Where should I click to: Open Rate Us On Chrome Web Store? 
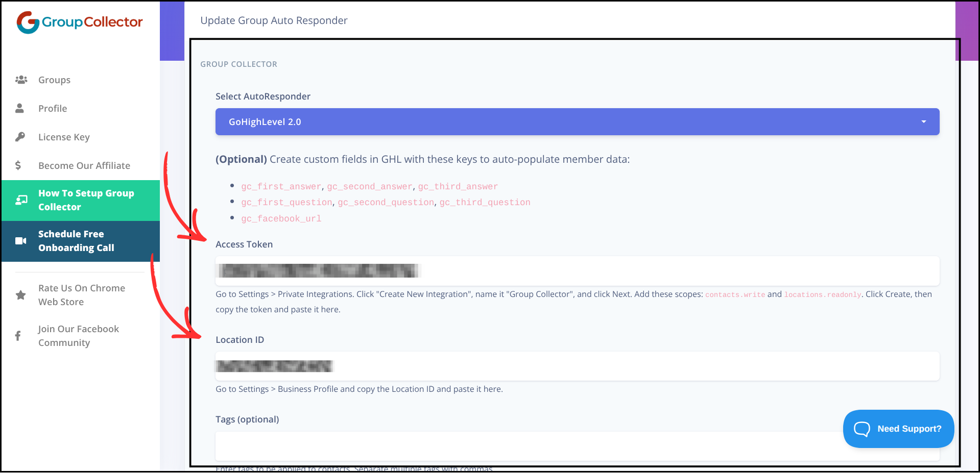click(x=81, y=295)
